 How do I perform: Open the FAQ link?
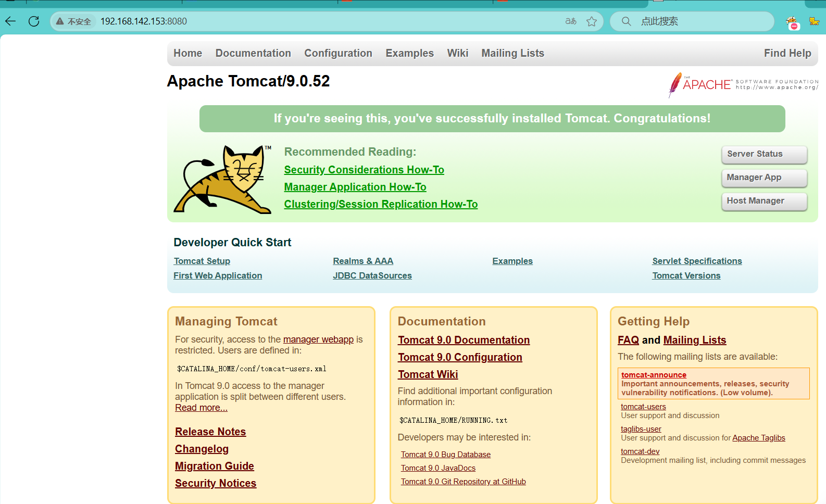click(628, 340)
